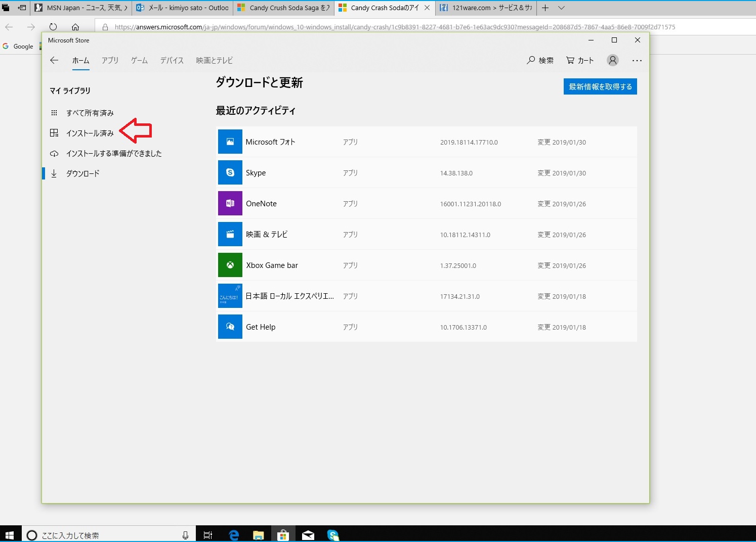756x542 pixels.
Task: Open Mail from the taskbar
Action: 308,535
